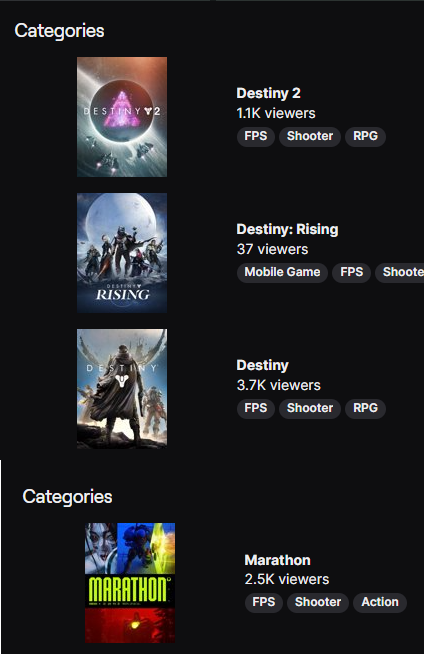Select the Shooter tag under Destiny 2
Image resolution: width=424 pixels, height=654 pixels.
(310, 136)
